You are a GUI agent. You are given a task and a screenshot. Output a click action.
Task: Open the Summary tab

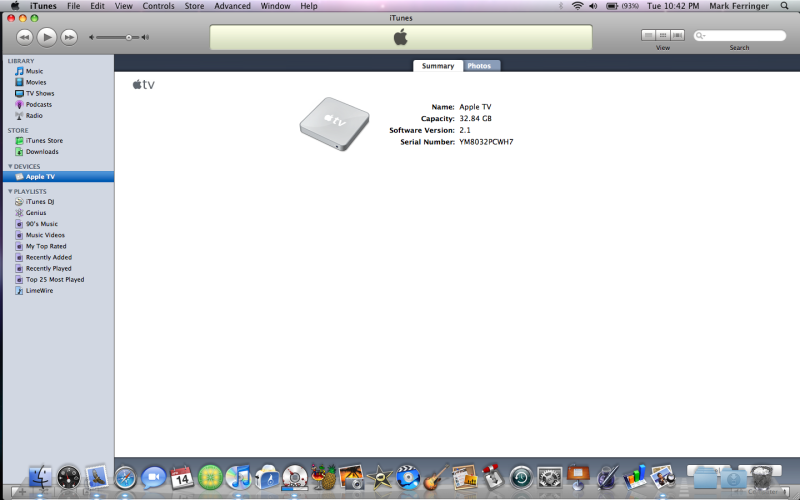(x=438, y=66)
